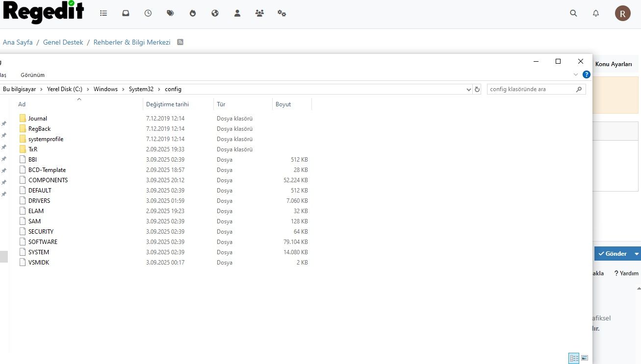Image resolution: width=641 pixels, height=364 pixels.
Task: Click the Bu bilgisayar path segment
Action: 20,89
